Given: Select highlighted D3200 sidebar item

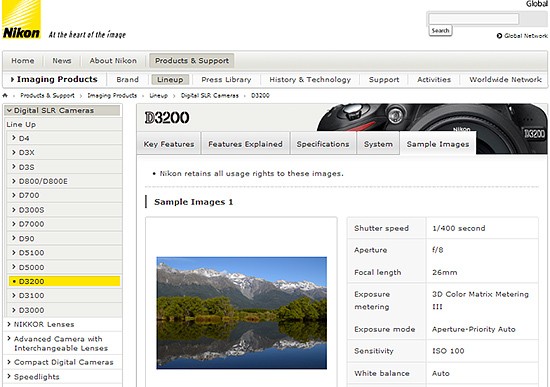Looking at the screenshot, I should click(64, 281).
